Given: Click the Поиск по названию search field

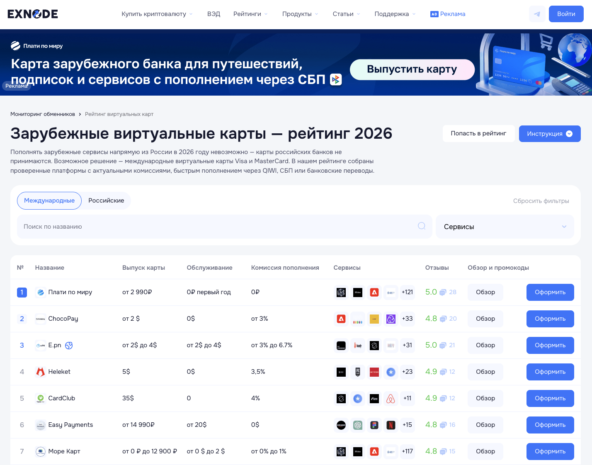Looking at the screenshot, I should [224, 226].
